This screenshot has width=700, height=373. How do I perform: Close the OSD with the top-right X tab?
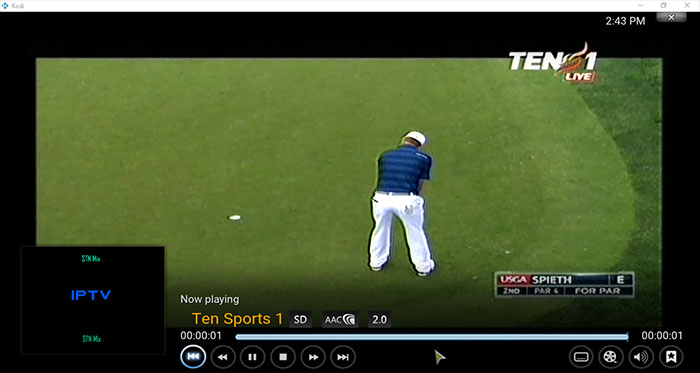tap(671, 17)
